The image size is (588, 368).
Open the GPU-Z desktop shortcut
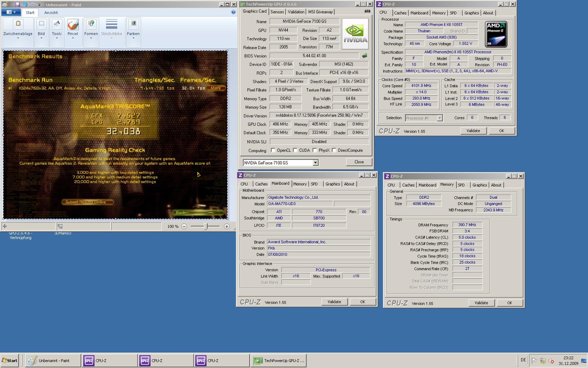(20, 235)
